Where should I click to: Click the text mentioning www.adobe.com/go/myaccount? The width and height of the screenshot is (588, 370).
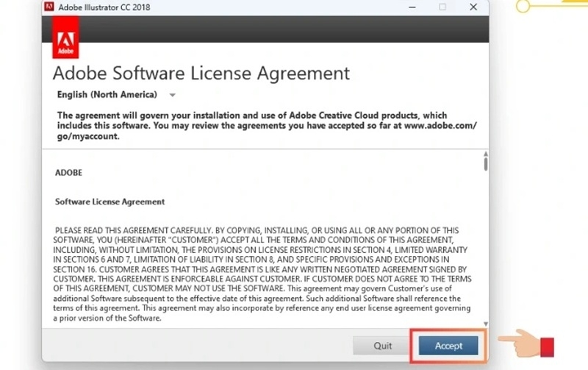[267, 126]
